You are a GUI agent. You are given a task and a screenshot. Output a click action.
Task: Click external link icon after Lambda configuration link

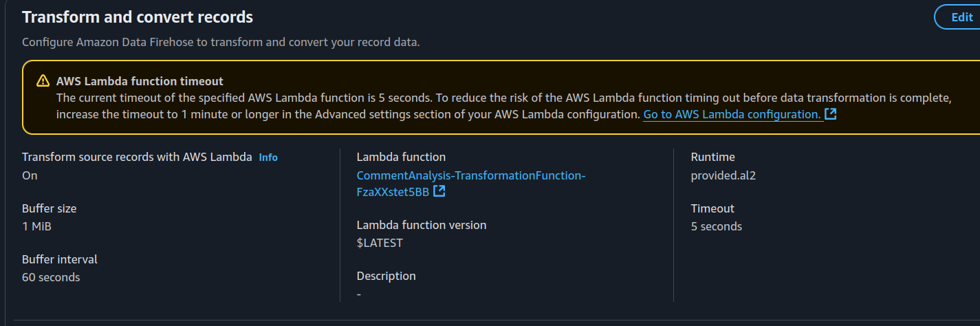[830, 114]
